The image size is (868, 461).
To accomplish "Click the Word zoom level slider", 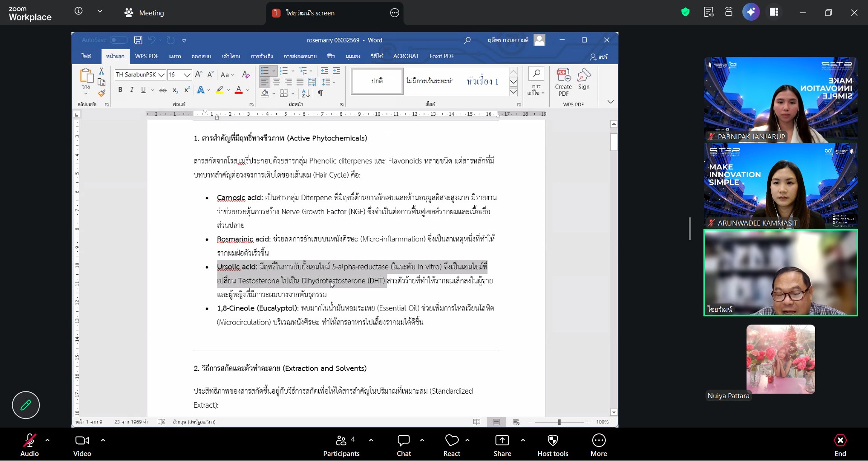I will pyautogui.click(x=559, y=422).
